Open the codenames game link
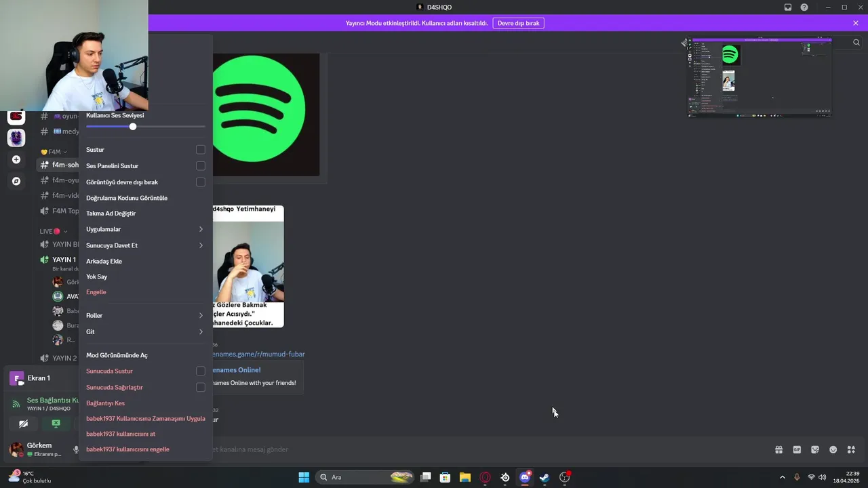Screen dimensions: 868x488 (x=258, y=354)
